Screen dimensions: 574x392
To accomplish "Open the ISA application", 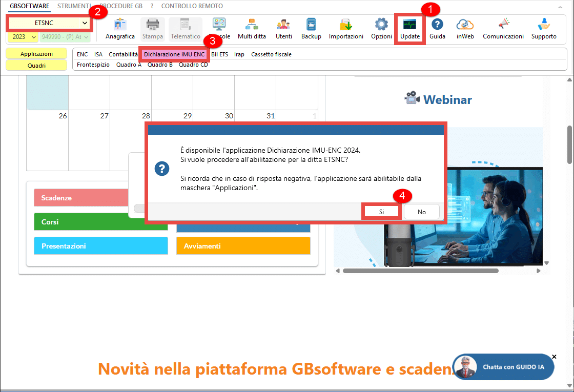I will tap(98, 54).
